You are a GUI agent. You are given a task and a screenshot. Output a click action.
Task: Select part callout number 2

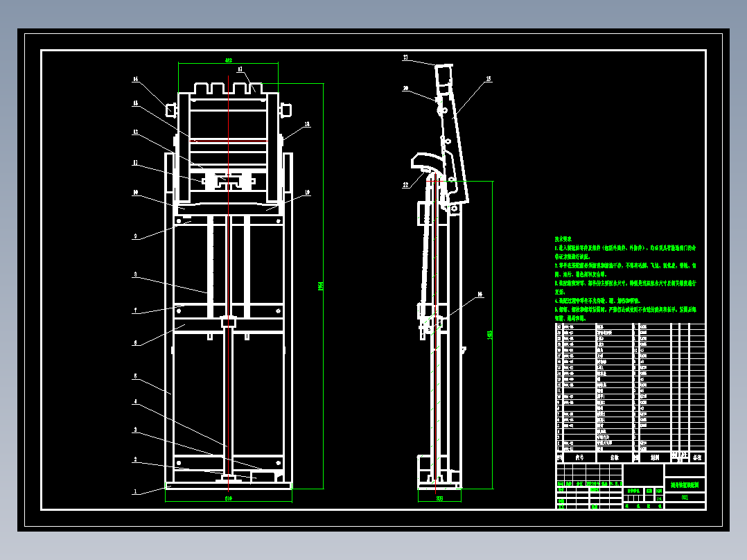point(135,460)
